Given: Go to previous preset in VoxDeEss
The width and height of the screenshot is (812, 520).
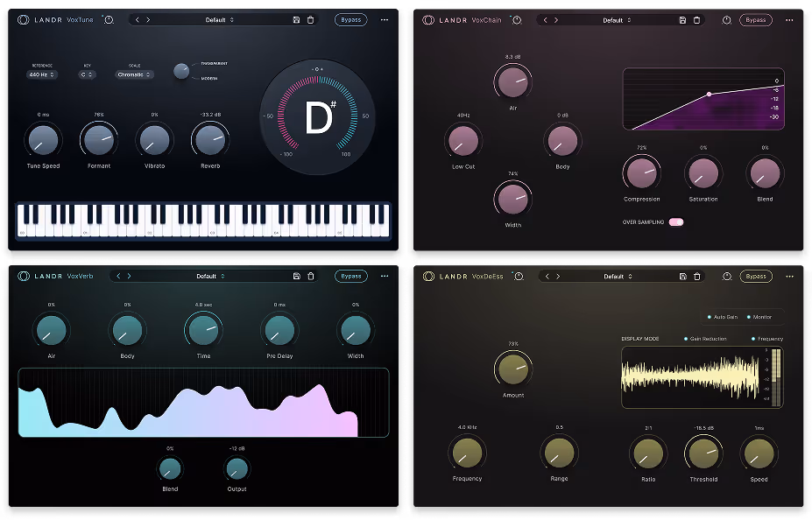Looking at the screenshot, I should [x=547, y=277].
